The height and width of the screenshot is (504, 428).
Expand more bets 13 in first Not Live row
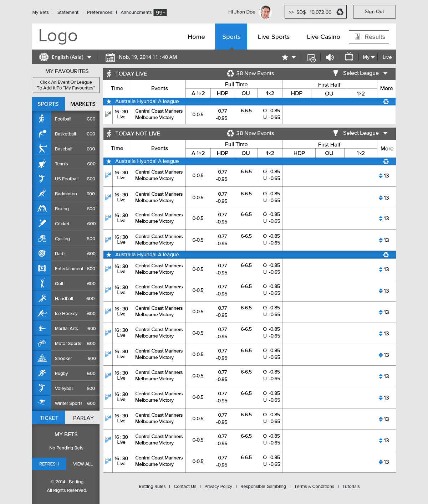(x=384, y=176)
